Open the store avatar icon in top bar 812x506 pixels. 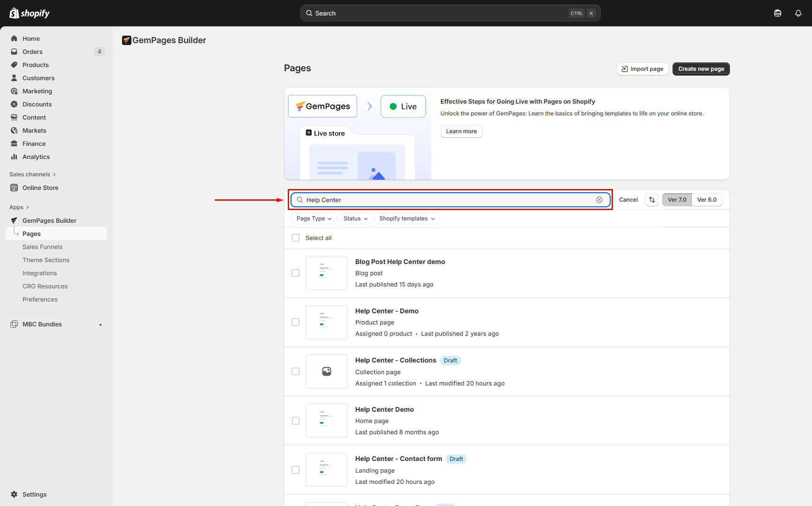tap(778, 13)
